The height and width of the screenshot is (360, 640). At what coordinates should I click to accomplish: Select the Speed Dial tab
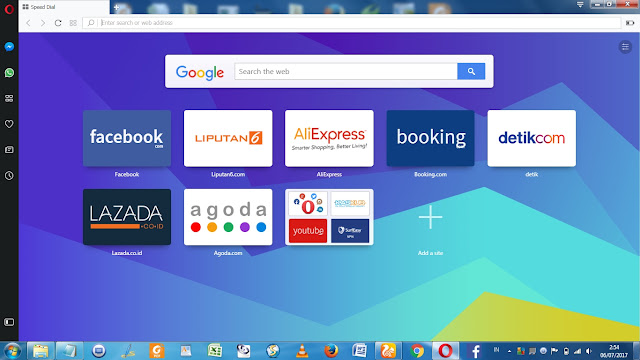point(64,7)
